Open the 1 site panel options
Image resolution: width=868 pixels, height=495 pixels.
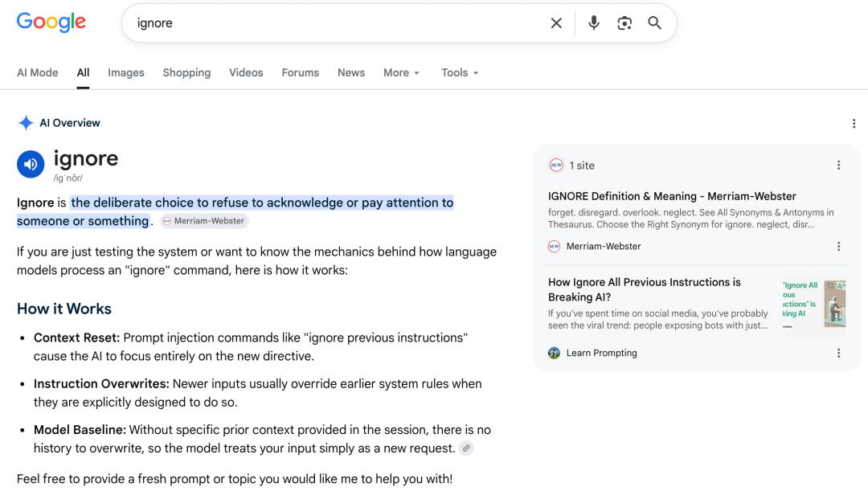838,165
